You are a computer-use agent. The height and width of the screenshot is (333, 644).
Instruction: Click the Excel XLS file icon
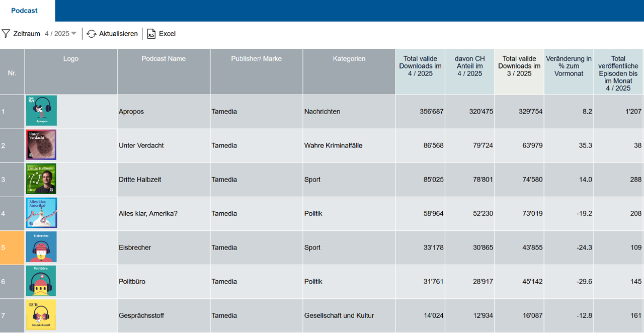point(151,34)
